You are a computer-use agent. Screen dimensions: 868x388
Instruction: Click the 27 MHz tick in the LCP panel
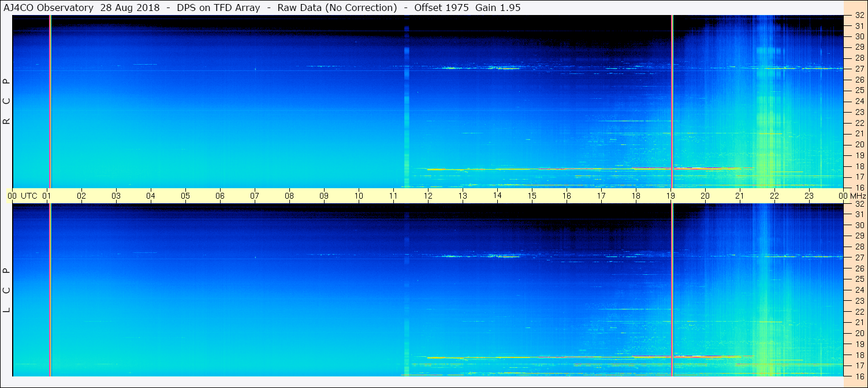pos(859,258)
